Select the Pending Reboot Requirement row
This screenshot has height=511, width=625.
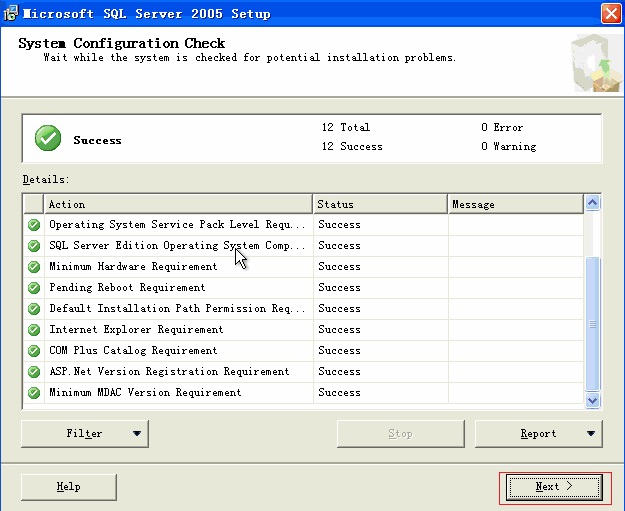click(303, 287)
